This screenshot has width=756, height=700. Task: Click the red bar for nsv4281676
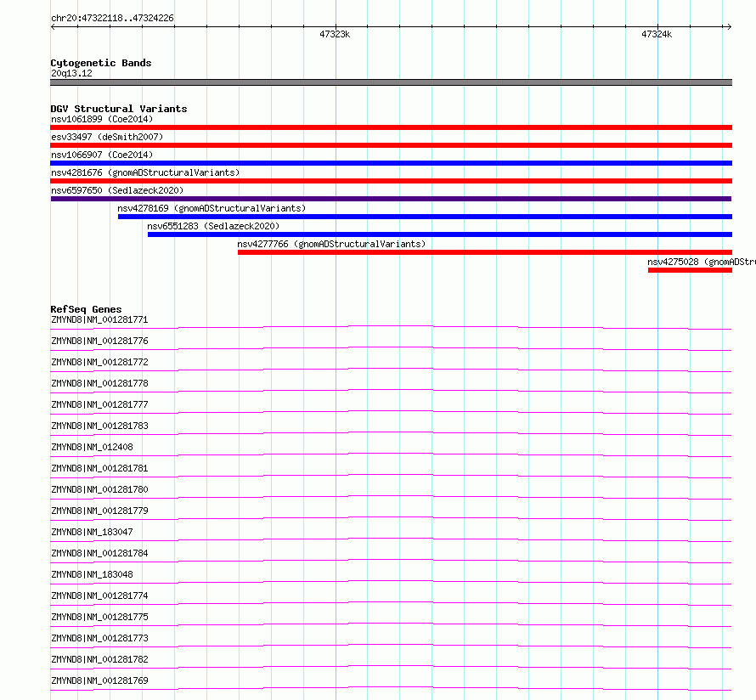point(391,181)
